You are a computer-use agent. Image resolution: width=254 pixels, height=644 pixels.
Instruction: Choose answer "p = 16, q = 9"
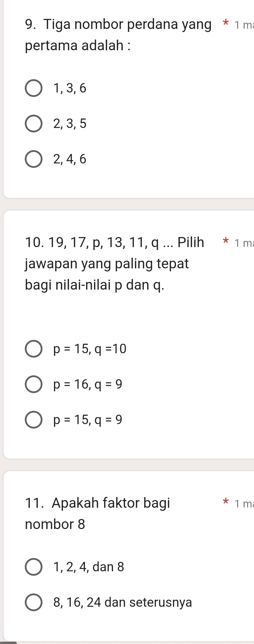tap(33, 384)
